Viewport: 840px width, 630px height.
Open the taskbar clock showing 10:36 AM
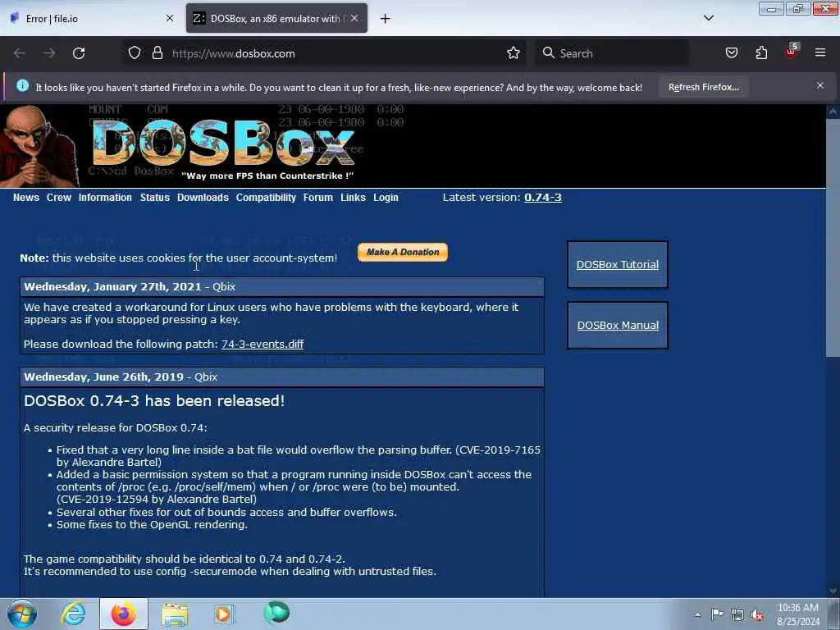pos(797,614)
